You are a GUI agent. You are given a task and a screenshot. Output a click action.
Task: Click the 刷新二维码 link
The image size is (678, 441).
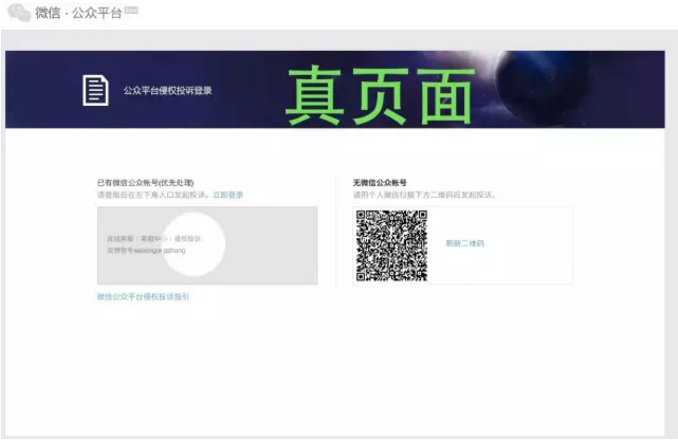point(465,243)
